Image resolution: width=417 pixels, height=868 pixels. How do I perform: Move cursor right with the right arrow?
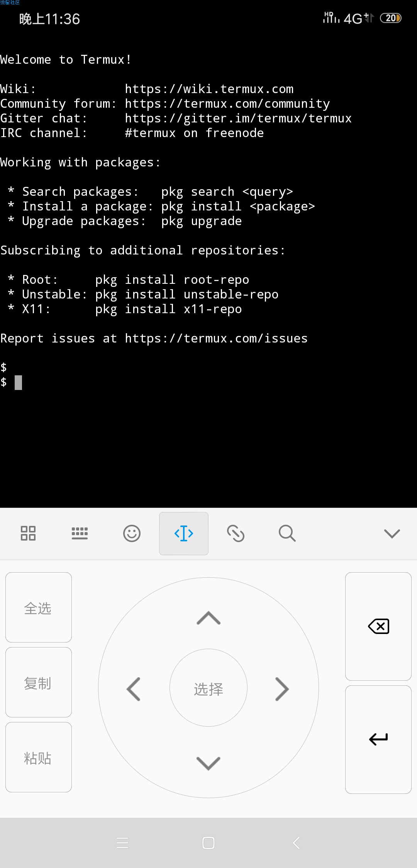tap(282, 689)
